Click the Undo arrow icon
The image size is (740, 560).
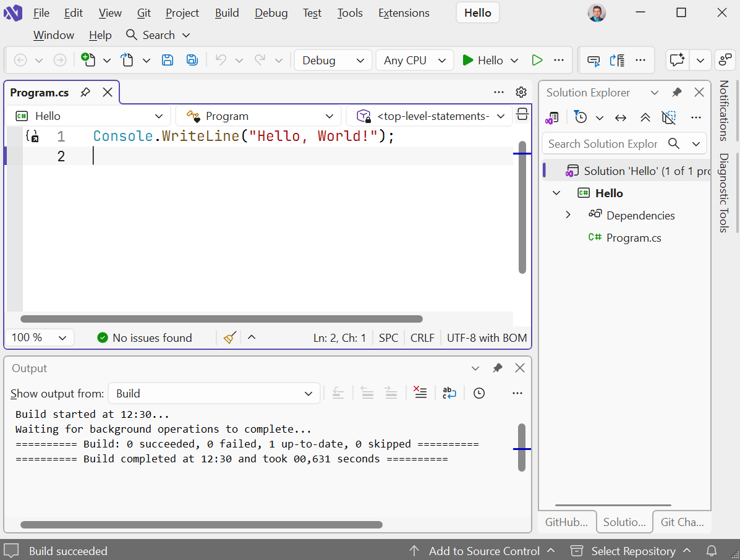pos(221,60)
